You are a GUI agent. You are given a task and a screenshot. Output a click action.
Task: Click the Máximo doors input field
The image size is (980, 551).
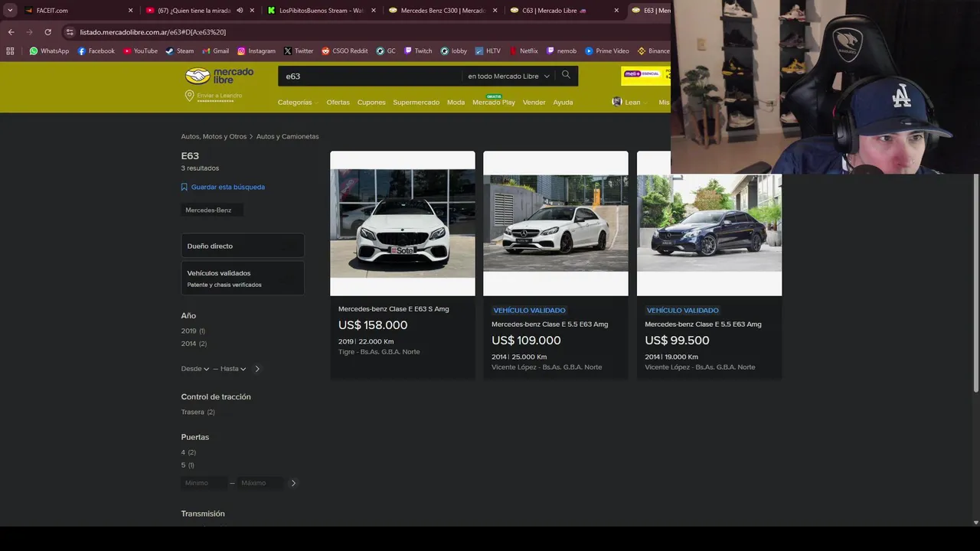(x=260, y=483)
